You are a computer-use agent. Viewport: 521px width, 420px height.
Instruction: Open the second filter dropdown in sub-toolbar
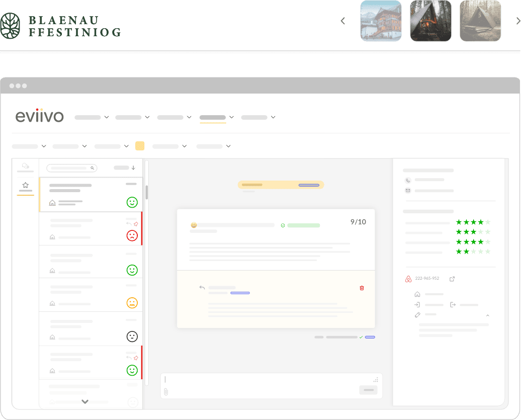pyautogui.click(x=70, y=146)
